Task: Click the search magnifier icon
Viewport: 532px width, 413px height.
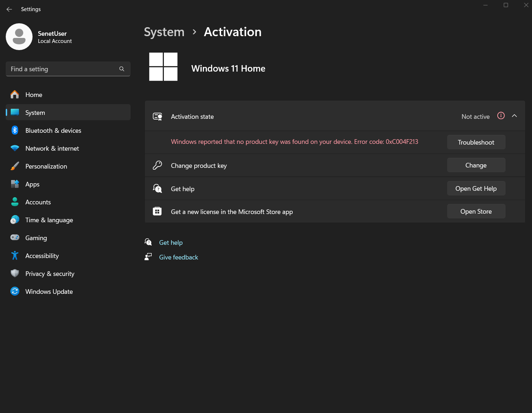Action: coord(122,69)
